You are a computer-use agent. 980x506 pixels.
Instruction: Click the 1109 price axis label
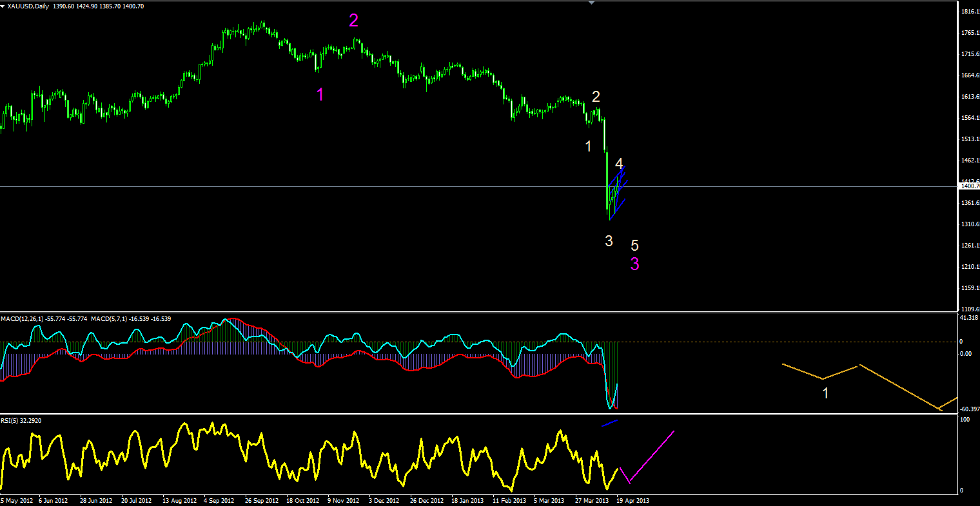coord(969,309)
